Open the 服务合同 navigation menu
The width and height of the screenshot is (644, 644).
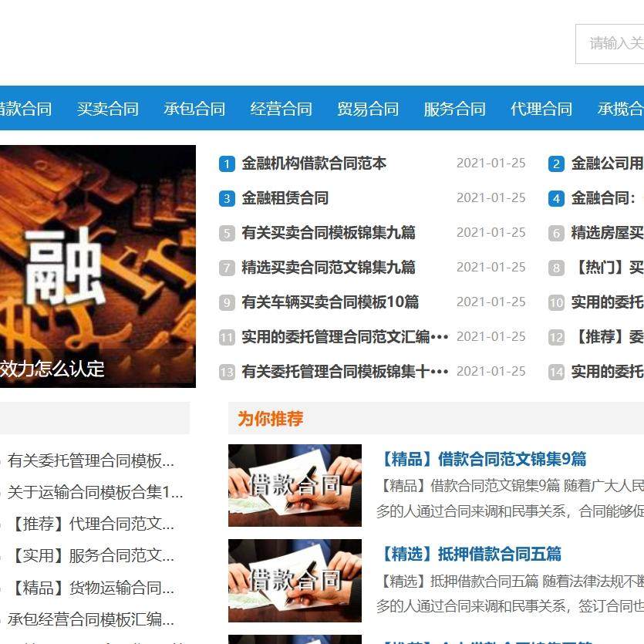click(x=453, y=109)
